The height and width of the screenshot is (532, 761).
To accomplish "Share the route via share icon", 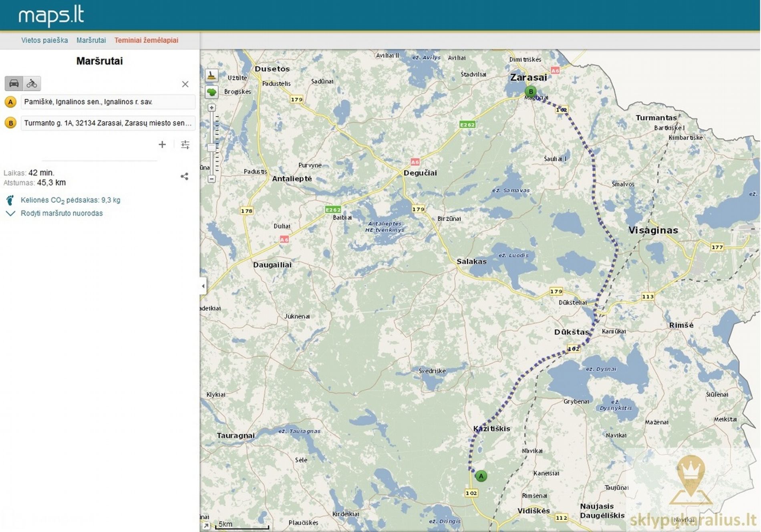I will pyautogui.click(x=184, y=176).
